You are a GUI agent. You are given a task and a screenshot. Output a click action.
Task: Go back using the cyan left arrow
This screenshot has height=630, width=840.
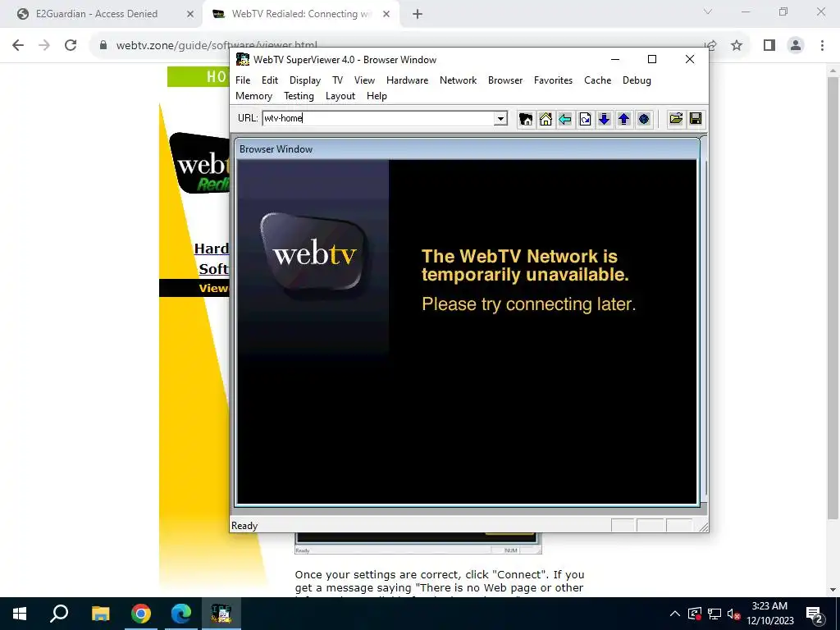565,119
